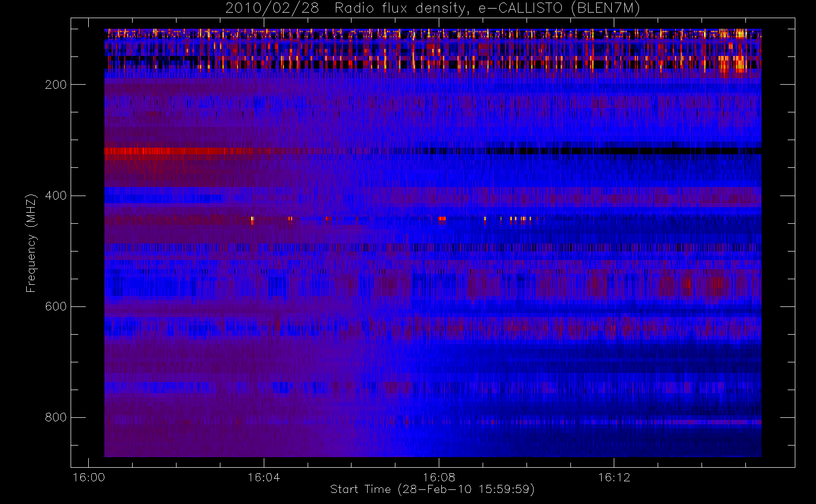Select the '200' frequency tick label
Image resolution: width=816 pixels, height=504 pixels.
click(55, 85)
